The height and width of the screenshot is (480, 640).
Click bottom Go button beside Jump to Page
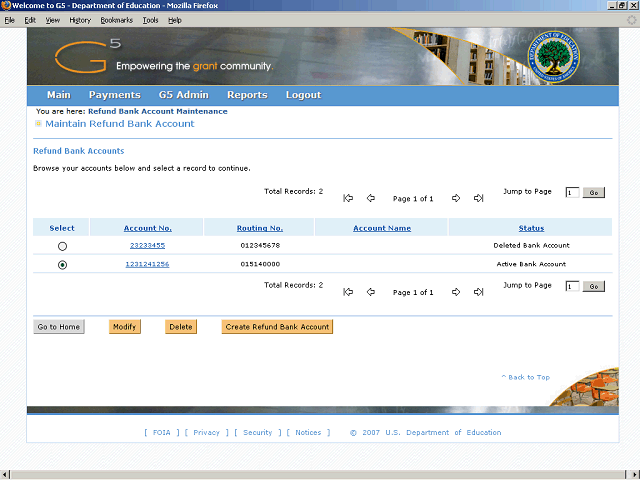tap(593, 287)
